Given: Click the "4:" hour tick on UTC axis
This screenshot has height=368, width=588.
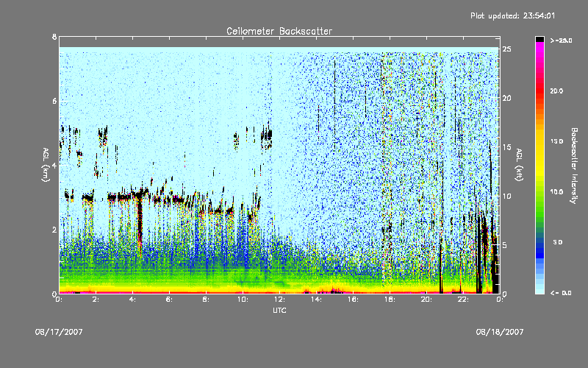Looking at the screenshot, I should pyautogui.click(x=133, y=300).
